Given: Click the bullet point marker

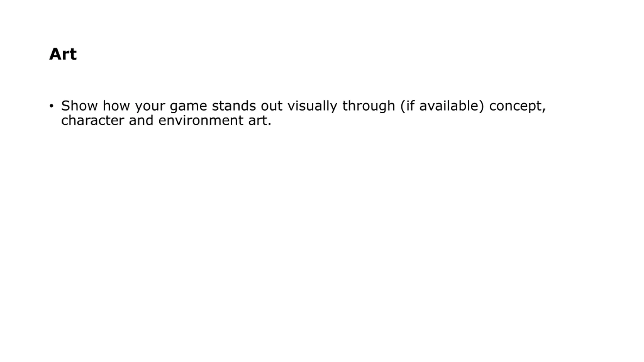Looking at the screenshot, I should click(52, 106).
